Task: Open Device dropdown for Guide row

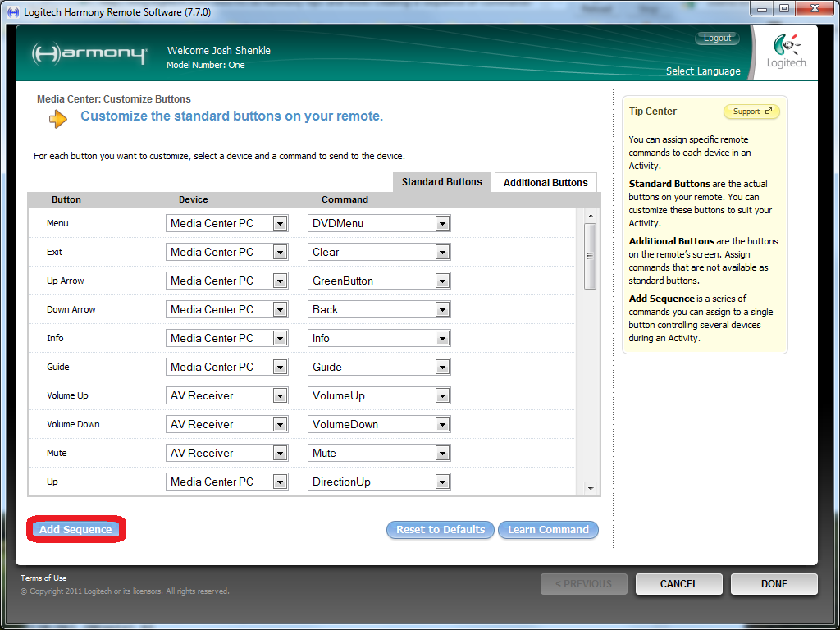Action: tap(226, 367)
